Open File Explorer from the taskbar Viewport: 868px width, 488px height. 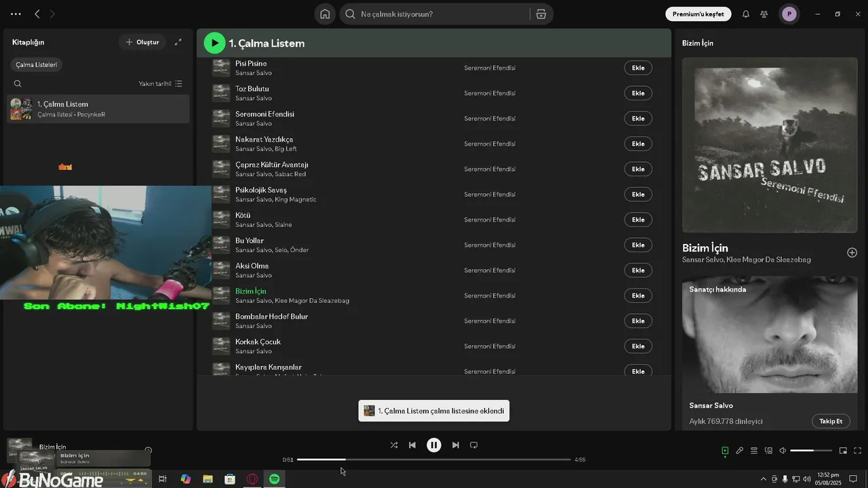click(208, 479)
